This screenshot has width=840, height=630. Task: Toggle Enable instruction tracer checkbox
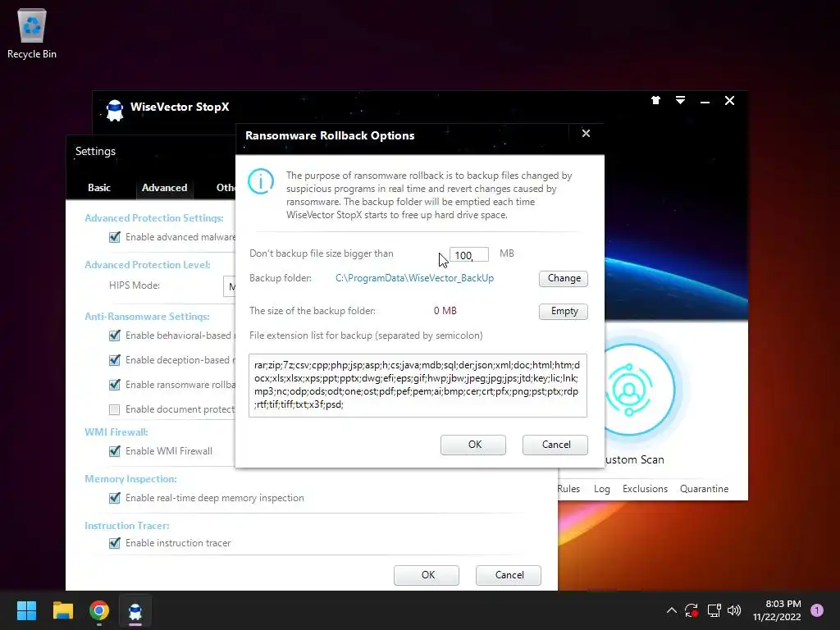click(x=114, y=543)
